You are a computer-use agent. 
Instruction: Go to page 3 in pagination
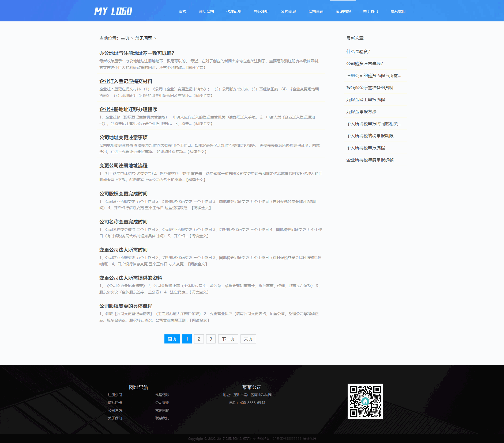(x=211, y=339)
